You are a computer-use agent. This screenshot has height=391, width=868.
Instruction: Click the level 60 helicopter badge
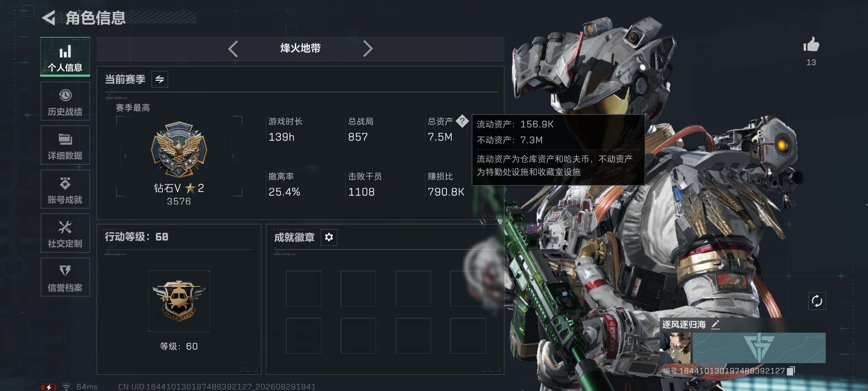179,301
